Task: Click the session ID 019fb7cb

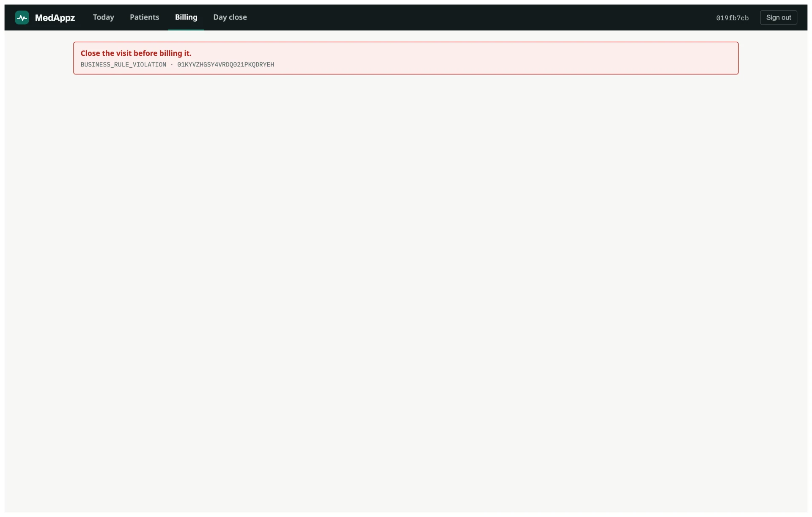Action: (732, 18)
